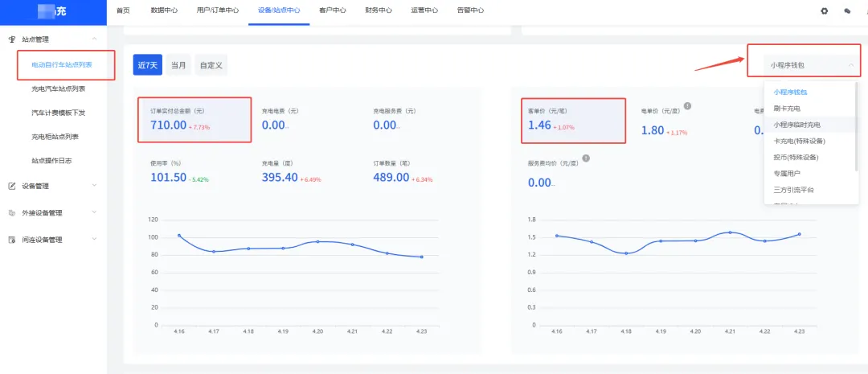The width and height of the screenshot is (868, 374).
Task: Open the 小程序钱包 payment dropdown
Action: (812, 65)
